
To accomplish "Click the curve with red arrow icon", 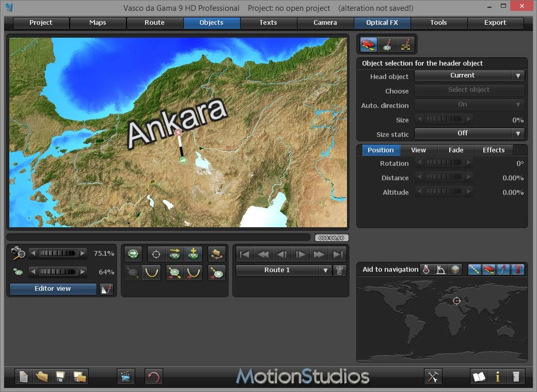I will (193, 273).
